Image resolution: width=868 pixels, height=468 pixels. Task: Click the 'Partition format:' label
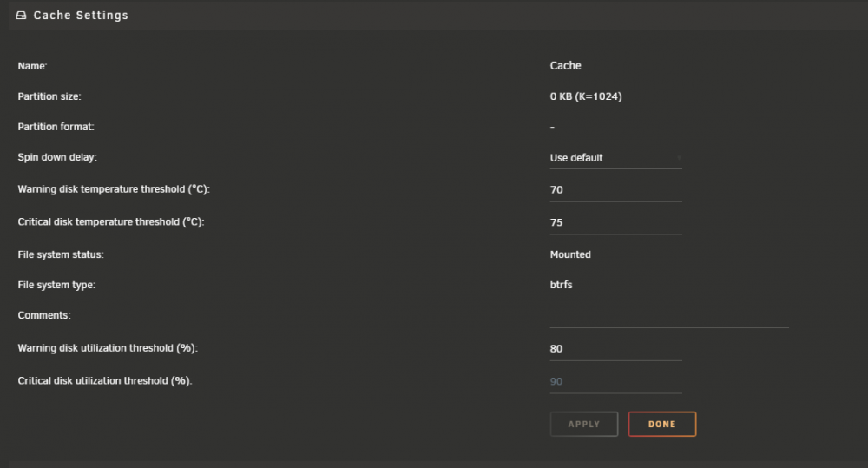click(x=56, y=127)
